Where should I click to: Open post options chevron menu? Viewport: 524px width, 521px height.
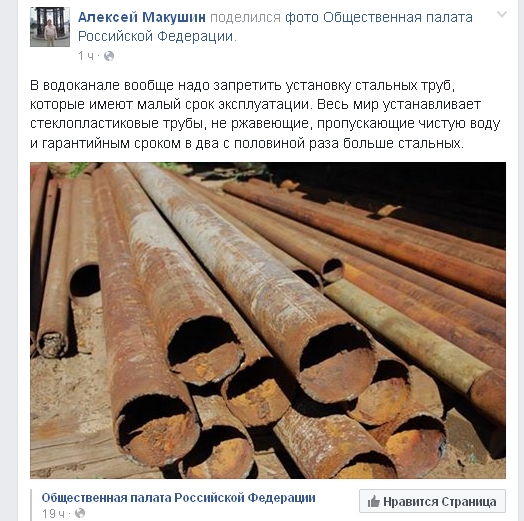coord(502,14)
